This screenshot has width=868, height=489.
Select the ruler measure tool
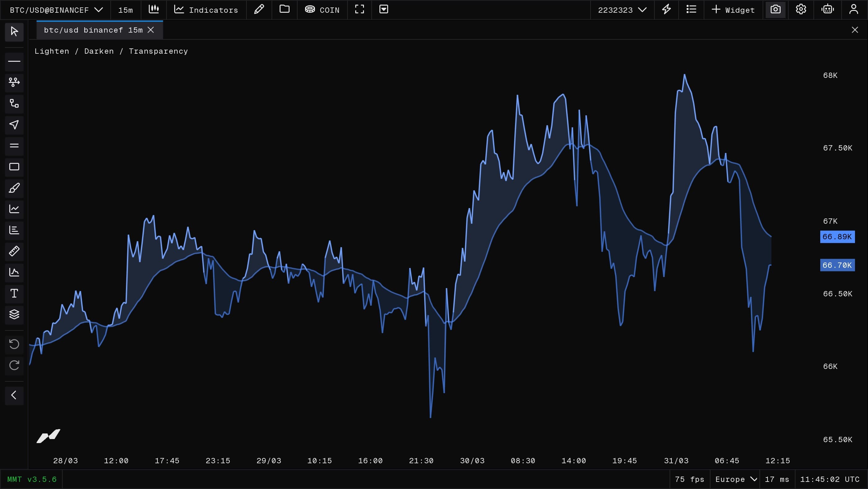coord(14,251)
